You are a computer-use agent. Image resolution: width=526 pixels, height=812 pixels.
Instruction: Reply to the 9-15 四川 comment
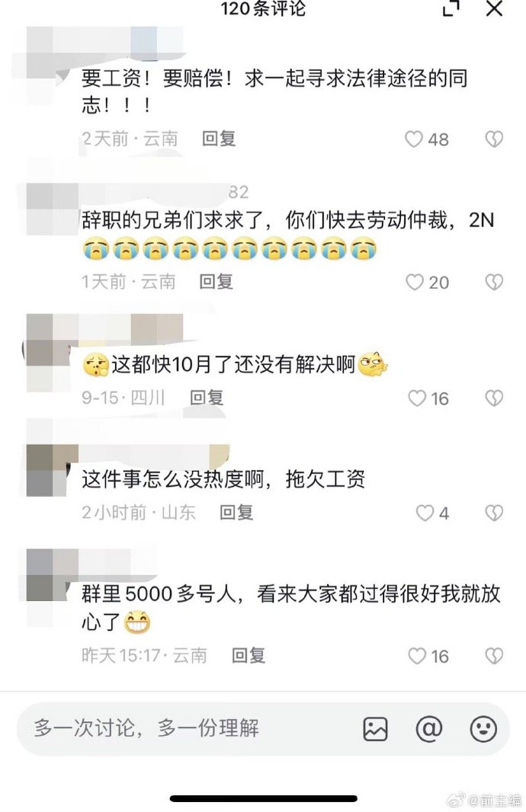pos(207,397)
